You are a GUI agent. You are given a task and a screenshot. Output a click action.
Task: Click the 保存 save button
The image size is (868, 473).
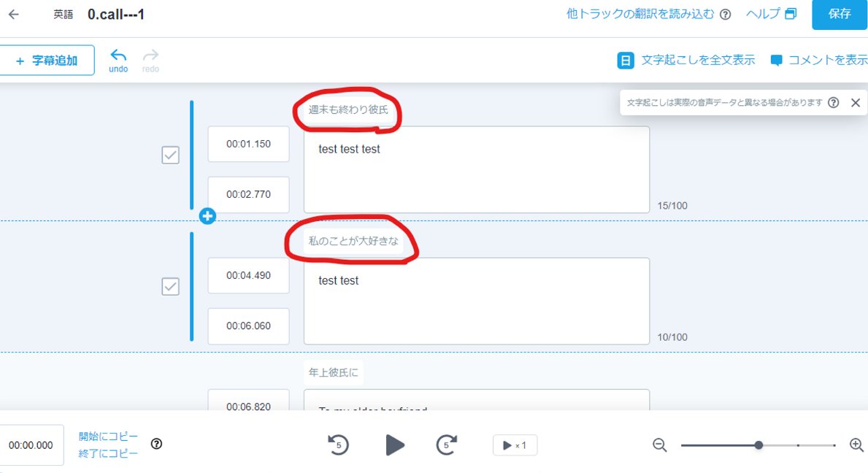pos(840,15)
